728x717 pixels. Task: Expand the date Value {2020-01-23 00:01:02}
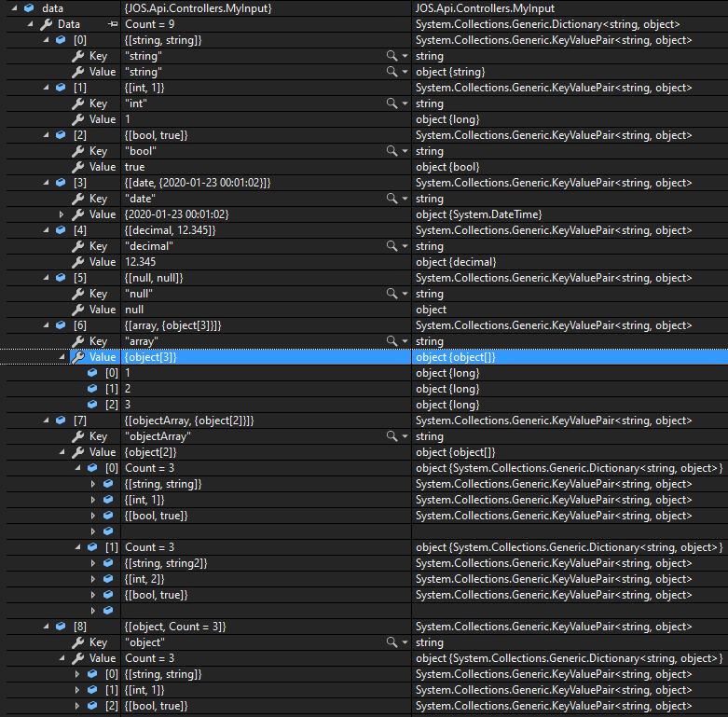click(62, 214)
